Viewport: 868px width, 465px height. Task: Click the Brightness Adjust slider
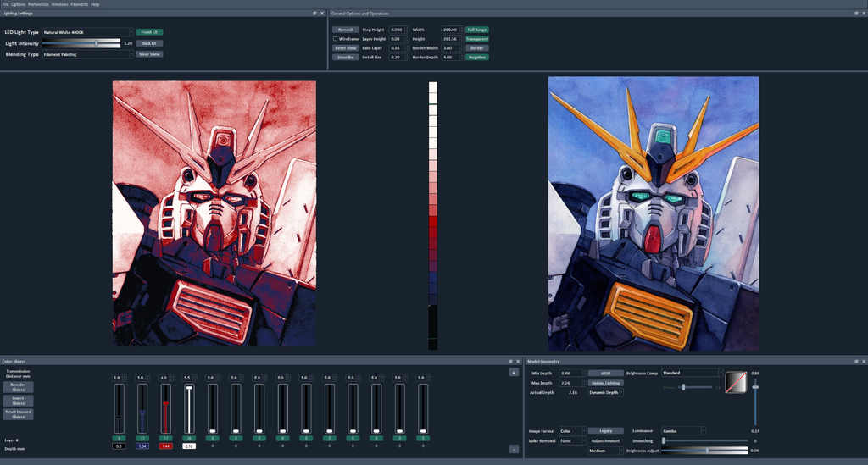pos(704,451)
